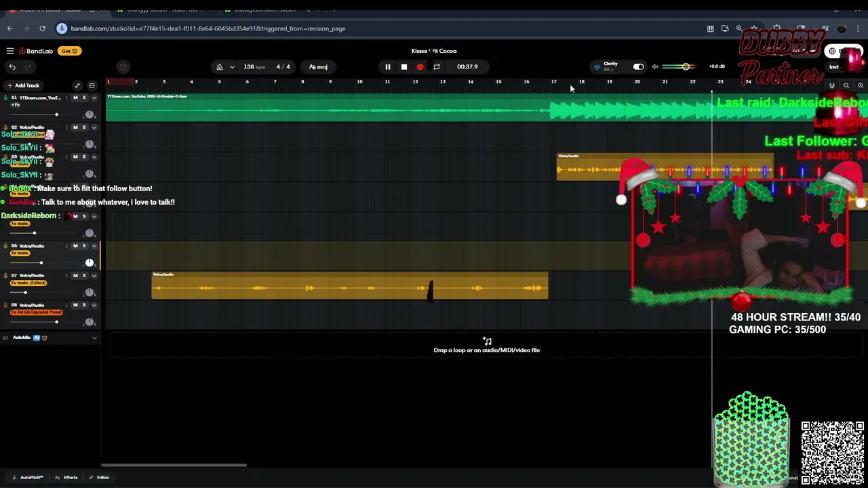
Task: Pause playback
Action: [x=387, y=66]
